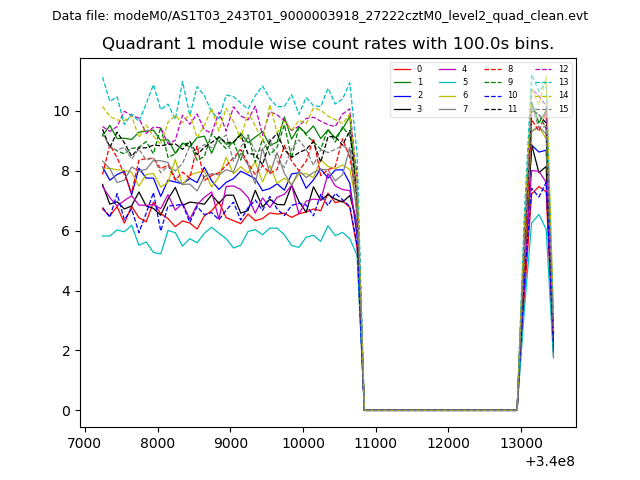Click the legend label number 15
640x480 pixels.
(x=563, y=108)
